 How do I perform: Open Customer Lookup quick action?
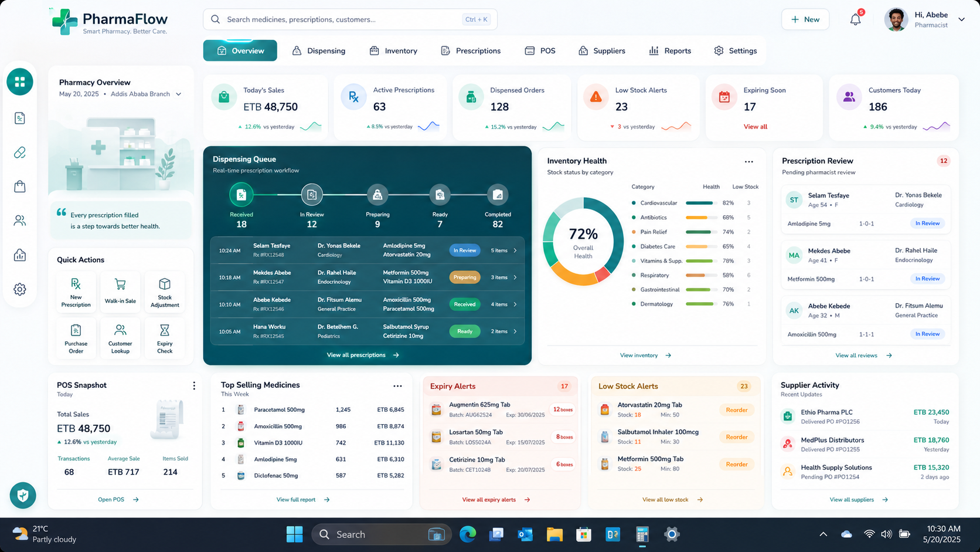coord(120,338)
